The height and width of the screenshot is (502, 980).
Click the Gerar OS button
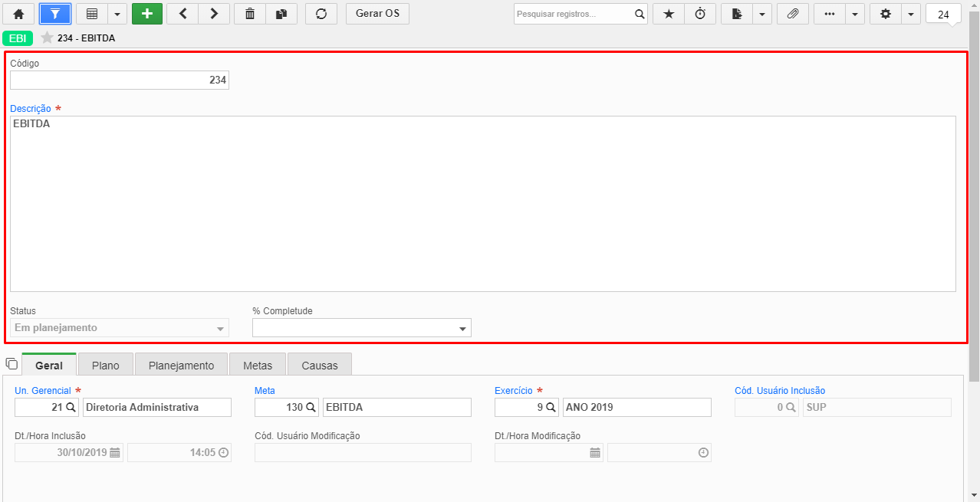(x=377, y=14)
